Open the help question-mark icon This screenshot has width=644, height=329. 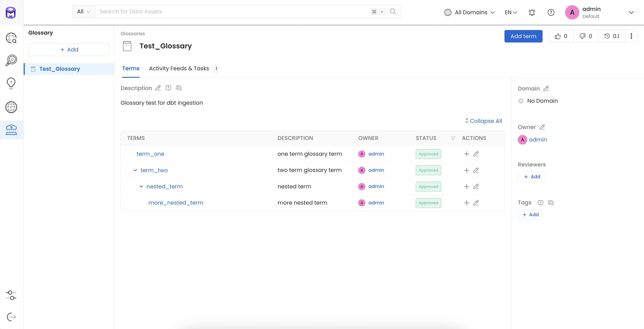[x=551, y=12]
